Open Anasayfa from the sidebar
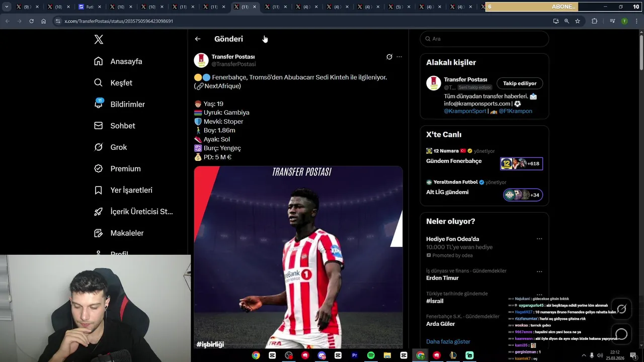The height and width of the screenshot is (362, 644). point(118,61)
